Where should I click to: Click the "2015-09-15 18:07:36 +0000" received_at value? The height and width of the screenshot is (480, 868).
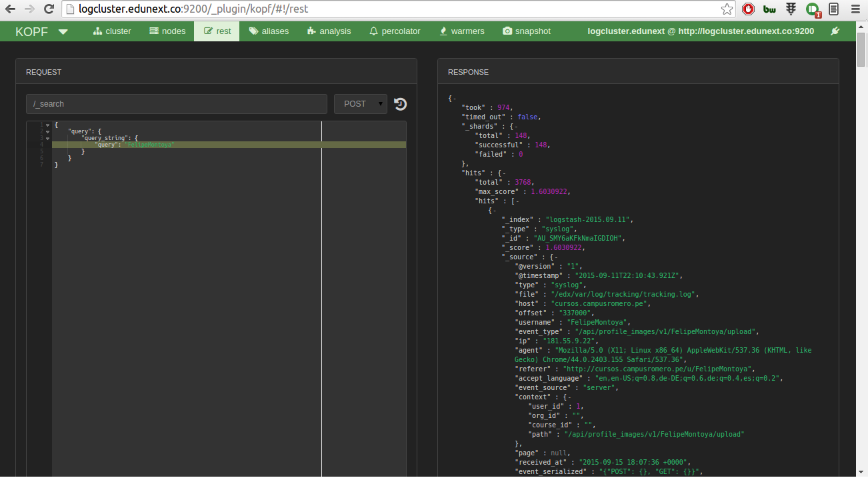click(x=633, y=462)
